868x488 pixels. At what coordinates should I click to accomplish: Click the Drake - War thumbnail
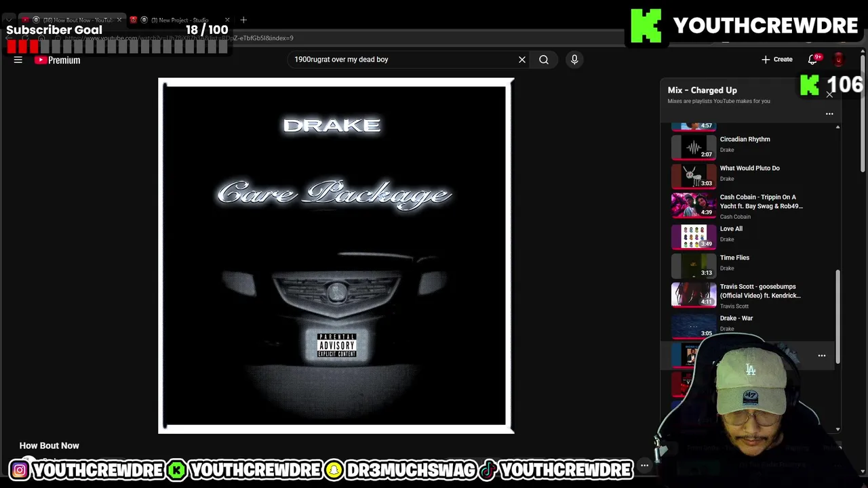click(694, 326)
